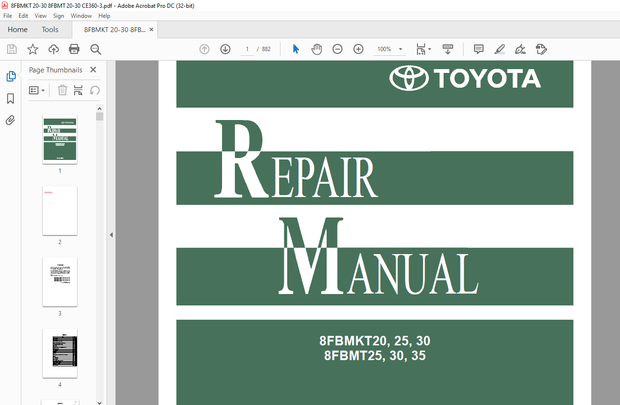620x405 pixels.
Task: Click the upload to cloud icon
Action: tap(53, 49)
